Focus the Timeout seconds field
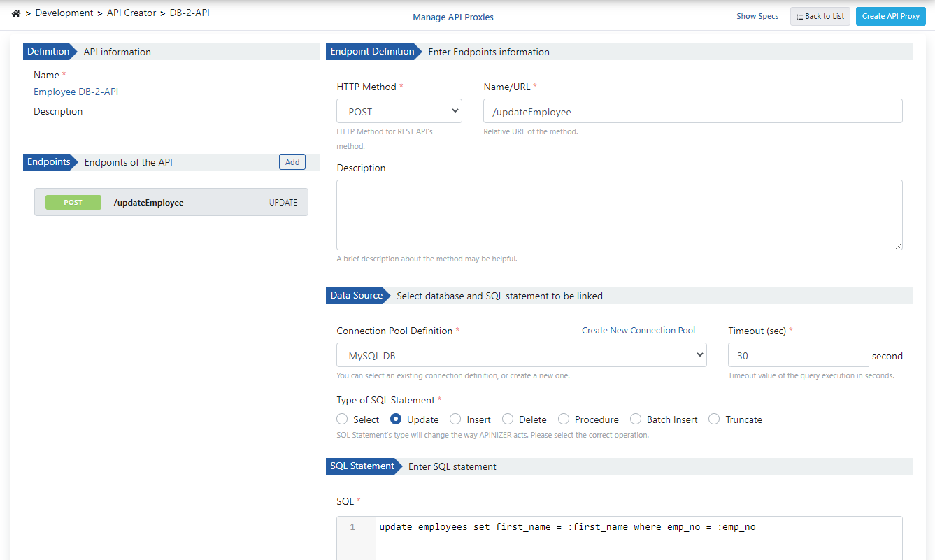The image size is (935, 560). [x=798, y=355]
